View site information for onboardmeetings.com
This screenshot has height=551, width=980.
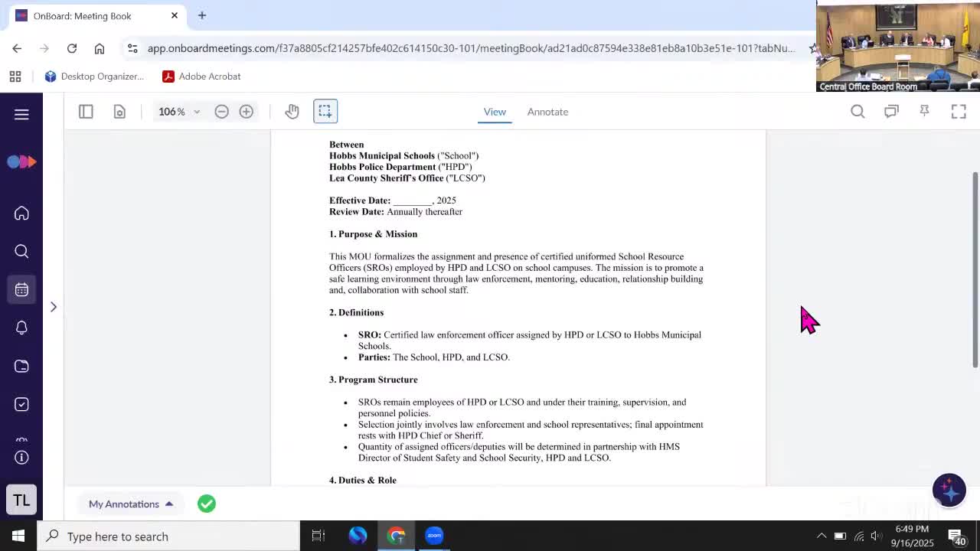tap(132, 48)
